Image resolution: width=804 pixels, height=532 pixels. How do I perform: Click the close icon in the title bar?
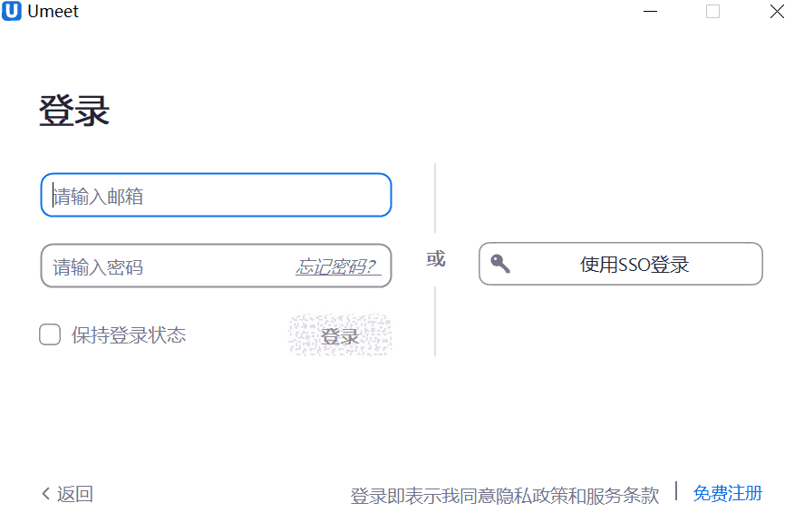tap(776, 12)
